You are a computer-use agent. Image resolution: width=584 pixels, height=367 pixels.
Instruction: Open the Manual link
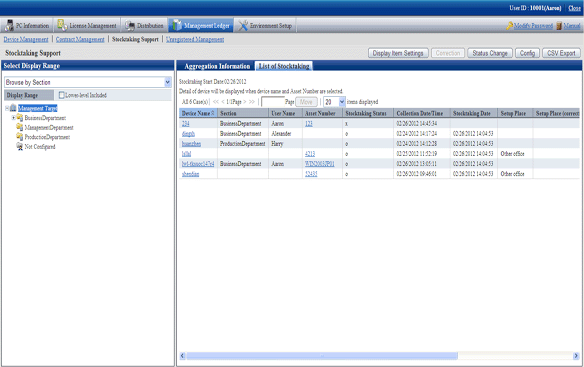tap(572, 26)
